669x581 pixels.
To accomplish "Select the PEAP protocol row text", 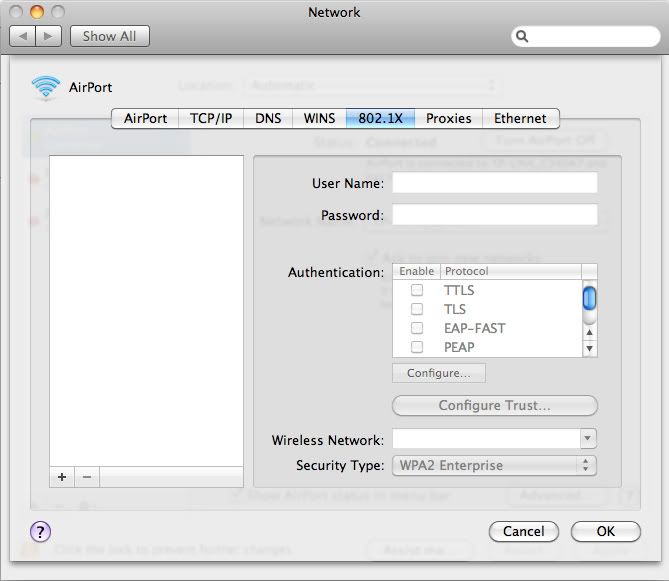I will click(459, 347).
